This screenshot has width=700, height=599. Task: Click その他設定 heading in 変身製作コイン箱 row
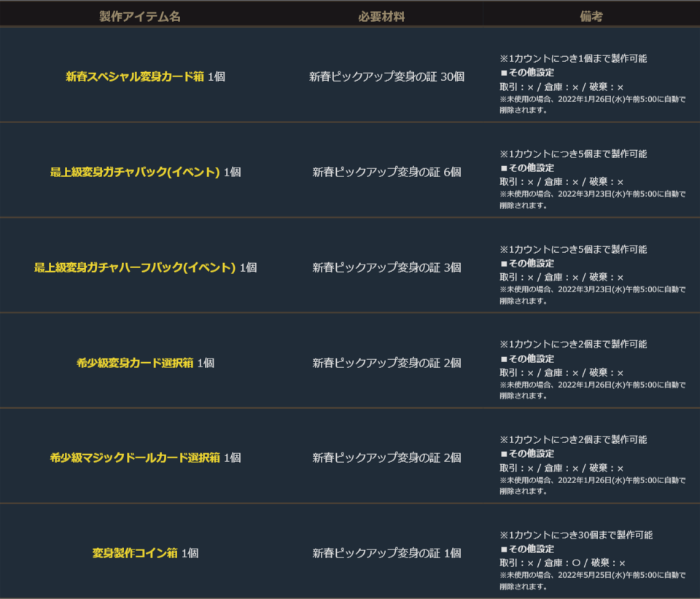point(527,549)
